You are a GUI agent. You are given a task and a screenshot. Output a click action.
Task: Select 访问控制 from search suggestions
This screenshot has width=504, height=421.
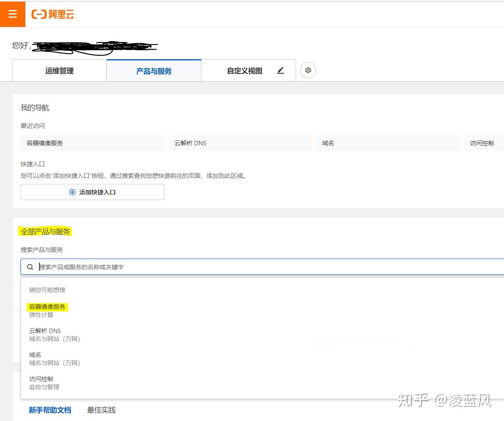pyautogui.click(x=41, y=378)
